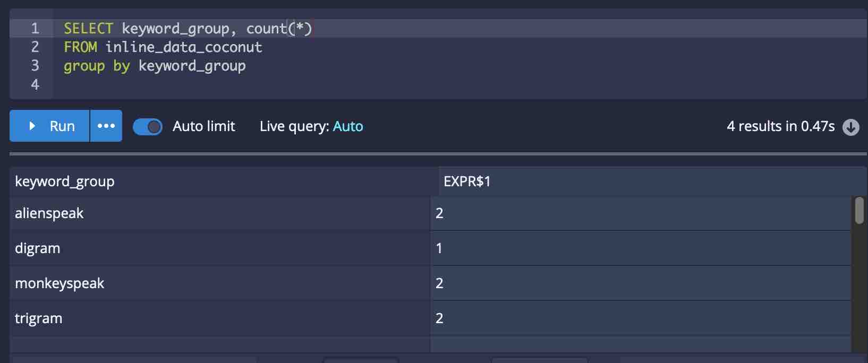
Task: Click the Run query play button
Action: 49,126
